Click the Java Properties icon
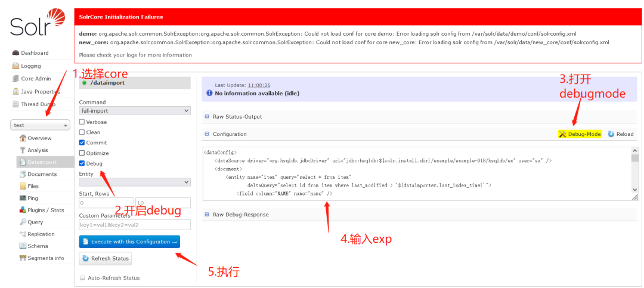The width and height of the screenshot is (644, 288). [x=16, y=92]
